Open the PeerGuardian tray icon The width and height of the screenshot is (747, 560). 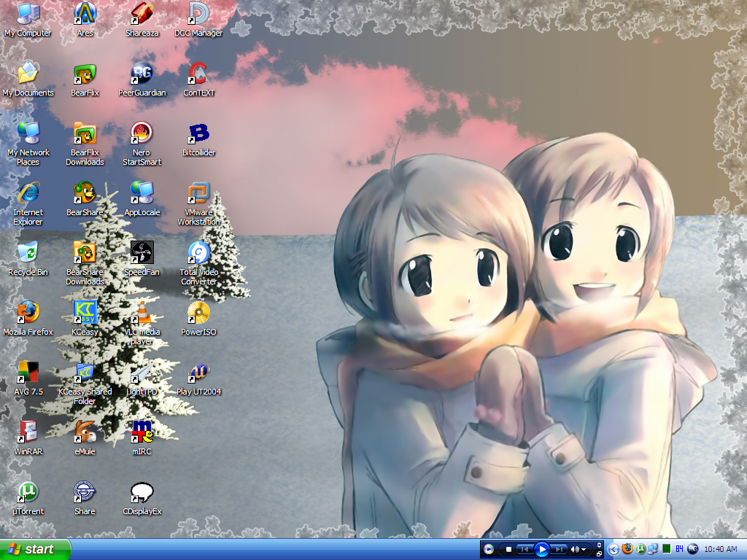693,550
